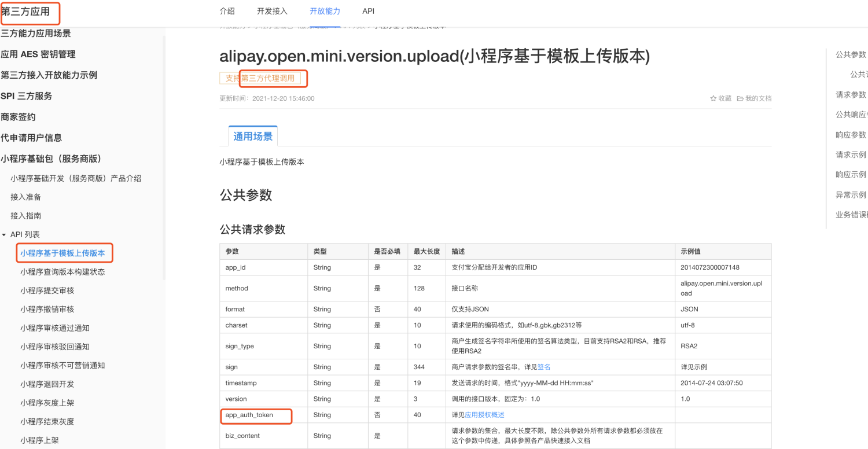The image size is (868, 449).
Task: Click the charset parameter cell
Action: click(263, 325)
